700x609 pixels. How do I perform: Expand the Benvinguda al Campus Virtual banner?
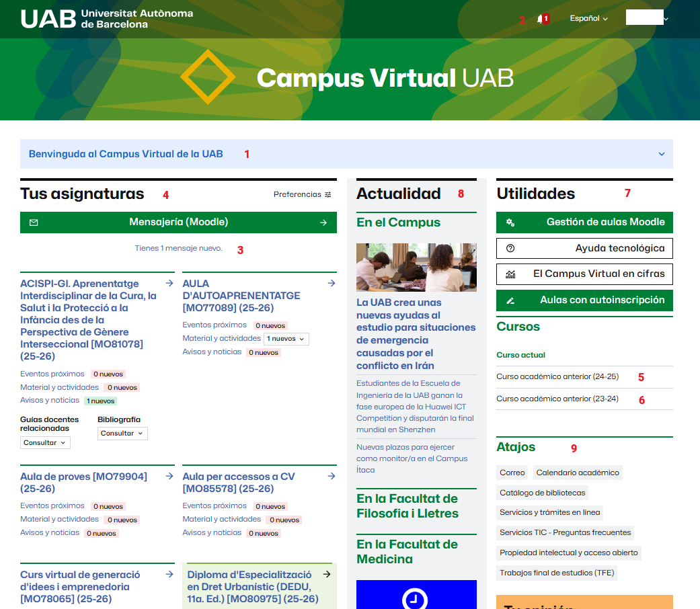coord(346,154)
